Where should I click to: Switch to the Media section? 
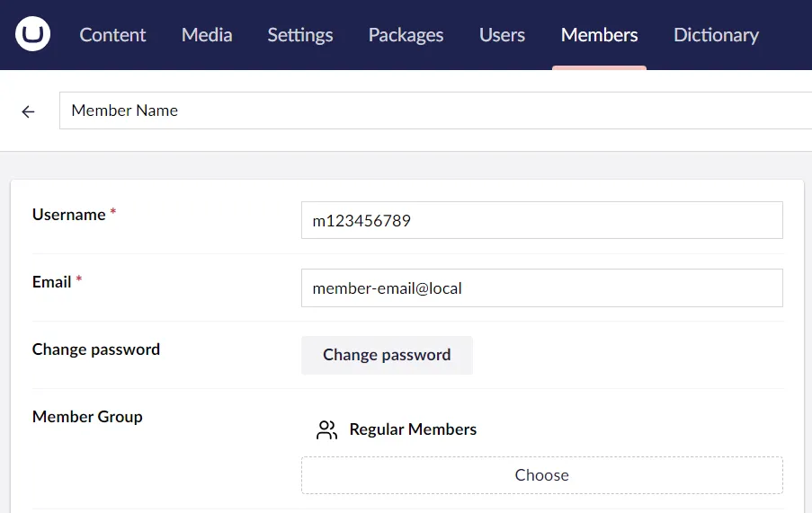pos(207,35)
